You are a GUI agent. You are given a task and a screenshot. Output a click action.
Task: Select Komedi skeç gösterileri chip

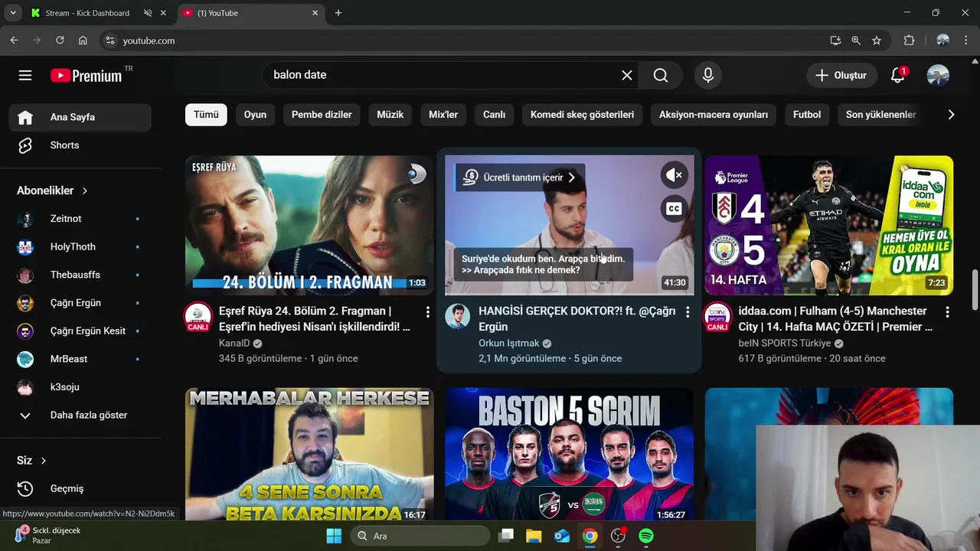tap(582, 115)
